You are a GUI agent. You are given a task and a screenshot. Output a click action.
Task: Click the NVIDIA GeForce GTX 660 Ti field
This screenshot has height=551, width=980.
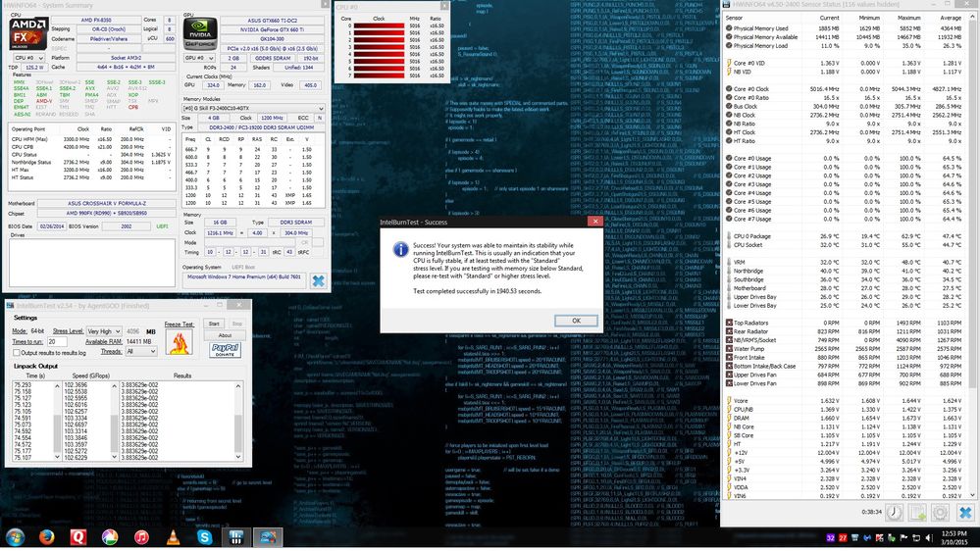pos(273,29)
